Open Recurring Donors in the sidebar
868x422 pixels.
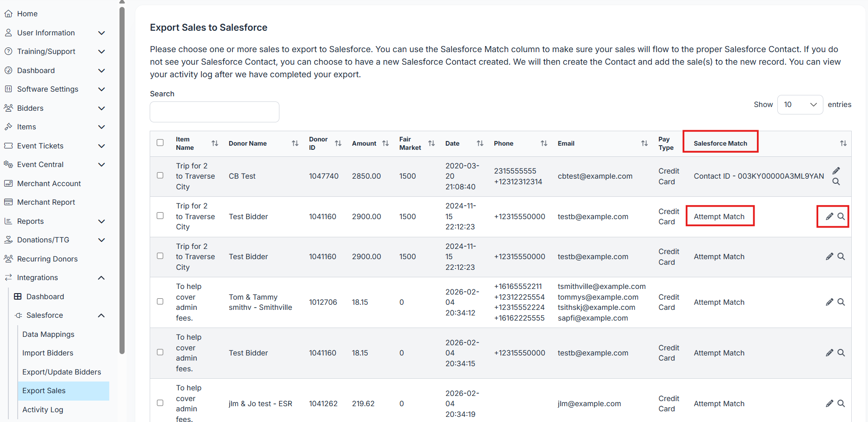[x=47, y=259]
